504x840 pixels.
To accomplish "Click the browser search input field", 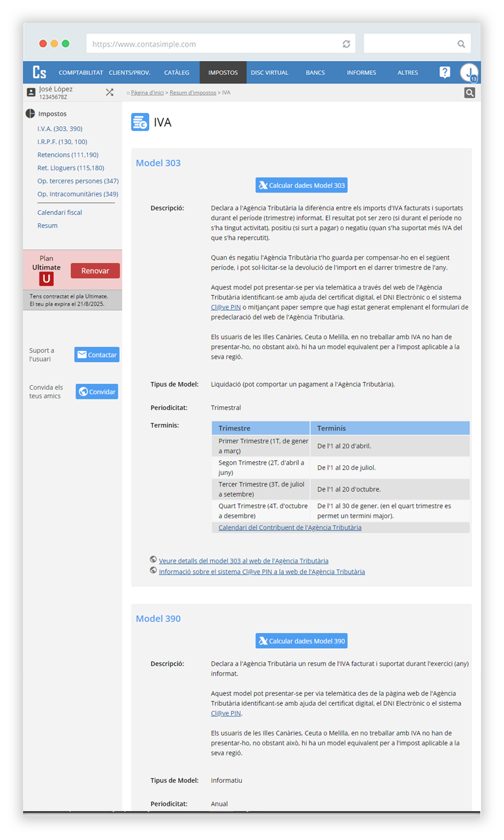I will click(x=417, y=44).
